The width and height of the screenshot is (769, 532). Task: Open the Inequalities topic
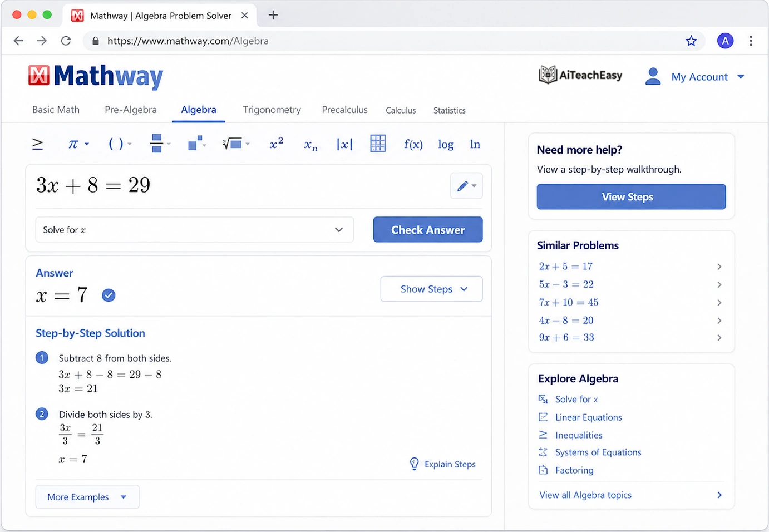coord(579,435)
